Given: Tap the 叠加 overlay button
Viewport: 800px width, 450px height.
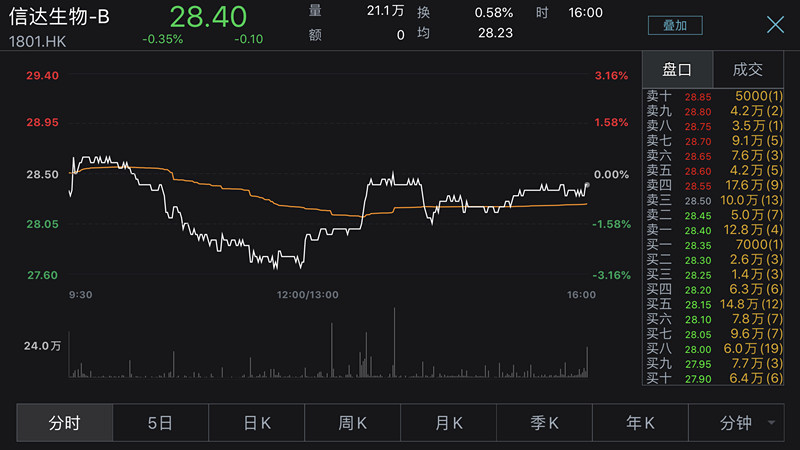Looking at the screenshot, I should click(x=675, y=26).
